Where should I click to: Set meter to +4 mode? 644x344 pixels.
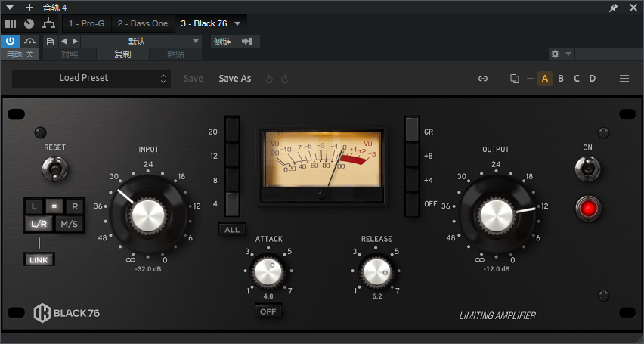pos(412,180)
